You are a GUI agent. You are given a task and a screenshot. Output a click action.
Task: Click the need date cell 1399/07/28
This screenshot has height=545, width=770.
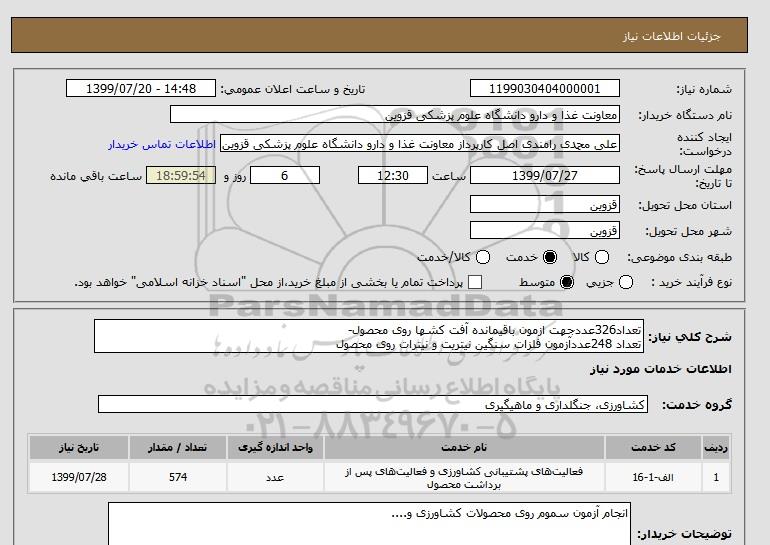(79, 477)
